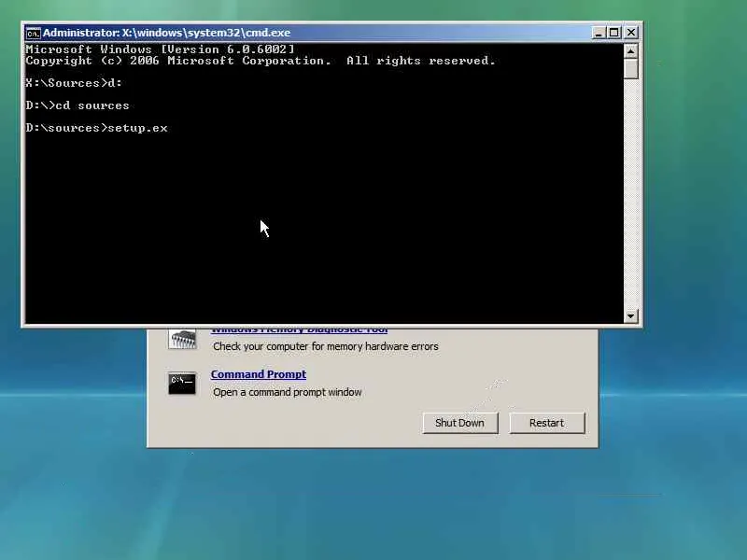Click the Administrator cmd.exe title bar text
The width and height of the screenshot is (747, 560).
point(167,33)
